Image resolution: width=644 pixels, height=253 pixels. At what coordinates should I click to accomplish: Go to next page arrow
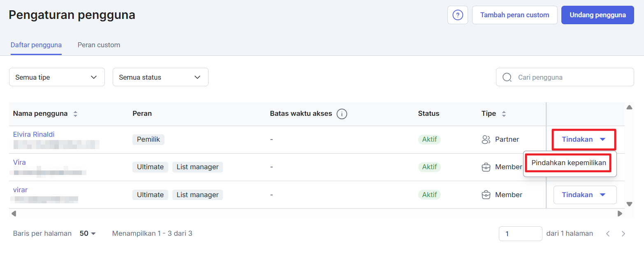click(623, 234)
